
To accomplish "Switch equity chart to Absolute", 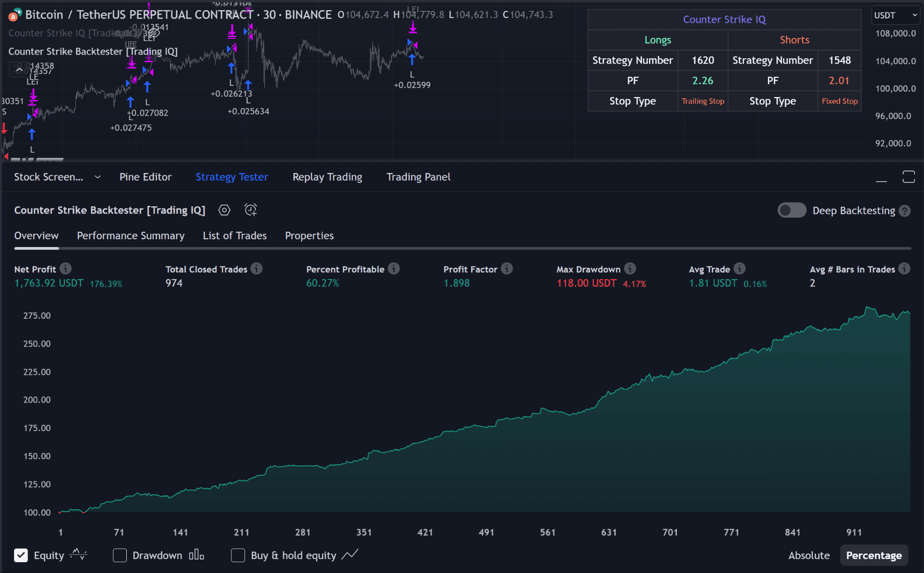I will tap(809, 555).
